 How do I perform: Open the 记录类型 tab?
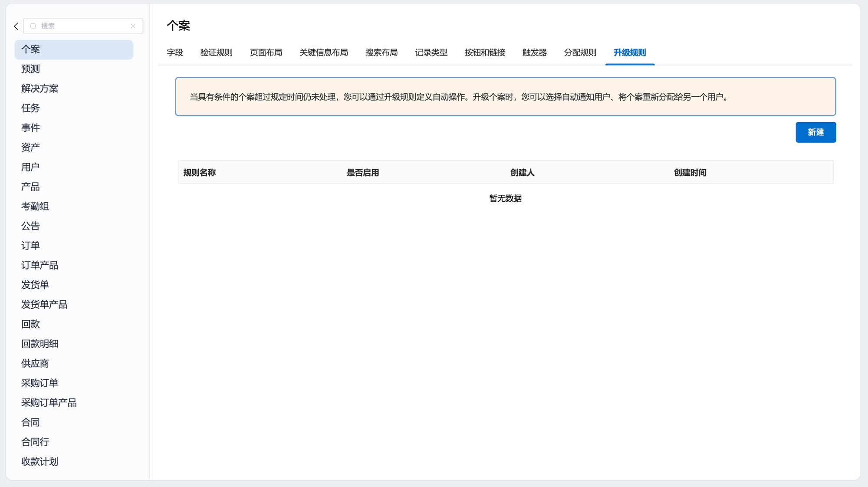point(431,53)
